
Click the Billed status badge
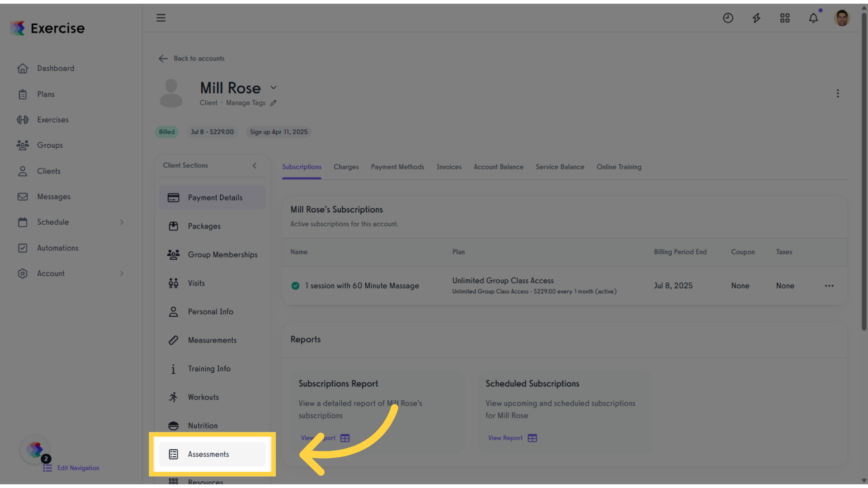pos(167,132)
